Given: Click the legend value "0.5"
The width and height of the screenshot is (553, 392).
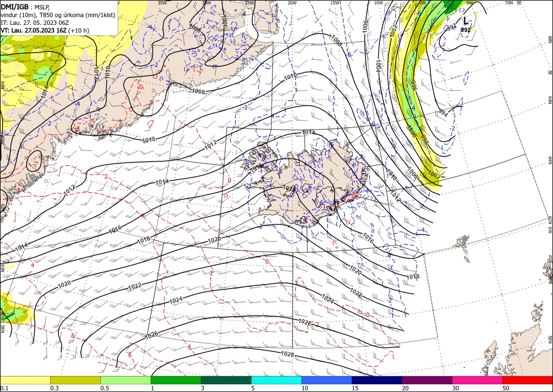Looking at the screenshot, I should coord(105,388).
